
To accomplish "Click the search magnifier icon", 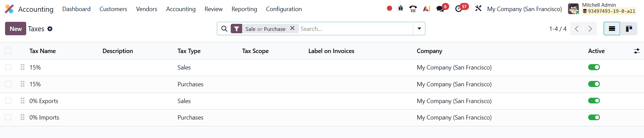I will [224, 29].
